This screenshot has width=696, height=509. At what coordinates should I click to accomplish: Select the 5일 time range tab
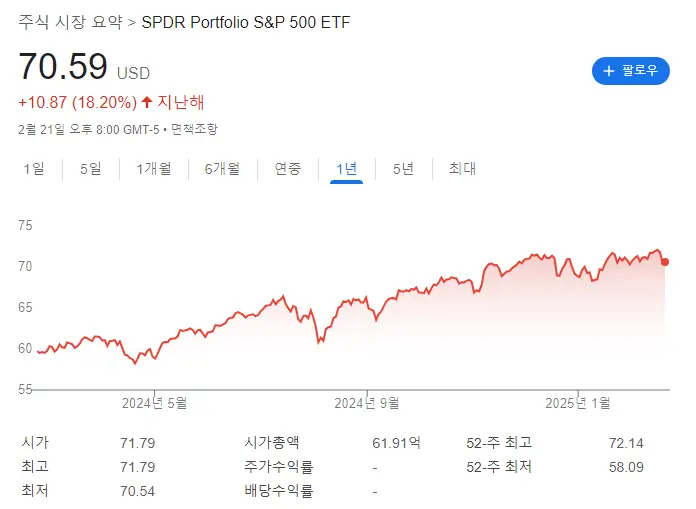[90, 169]
